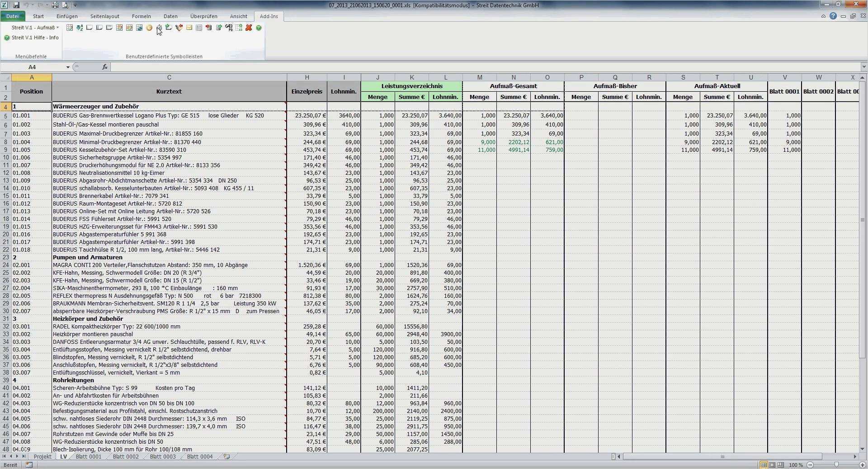This screenshot has width=868, height=469.
Task: Open the Blatt 0002 sheet tab
Action: [x=125, y=457]
